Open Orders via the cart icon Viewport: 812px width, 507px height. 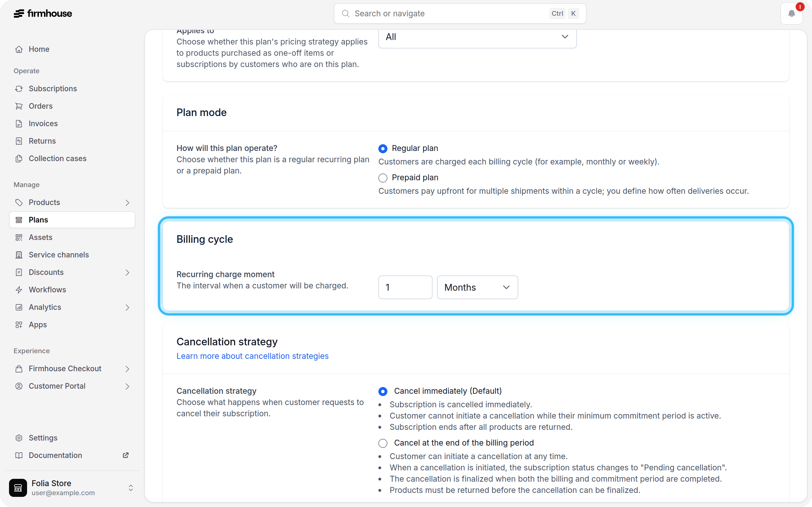coord(19,106)
